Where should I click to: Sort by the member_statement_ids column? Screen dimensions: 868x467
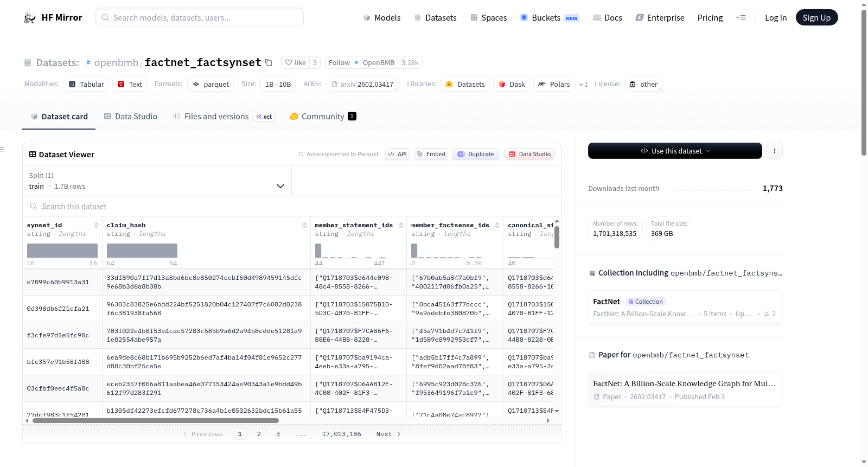(x=401, y=225)
